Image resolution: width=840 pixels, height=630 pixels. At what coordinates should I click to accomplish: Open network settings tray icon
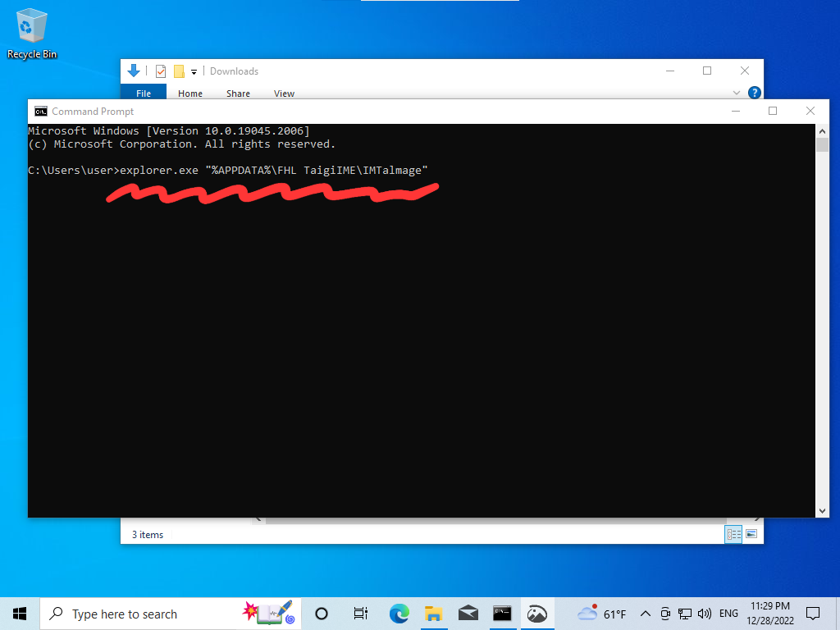tap(685, 614)
